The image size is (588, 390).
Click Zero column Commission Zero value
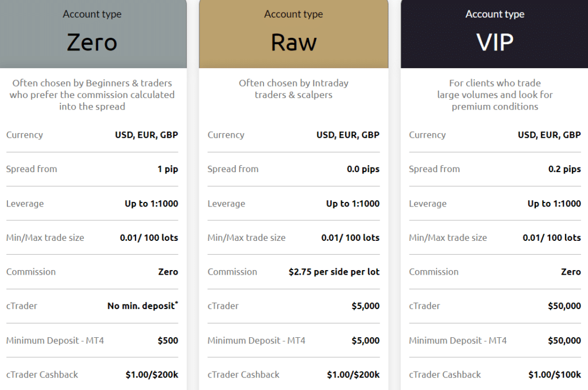(168, 272)
